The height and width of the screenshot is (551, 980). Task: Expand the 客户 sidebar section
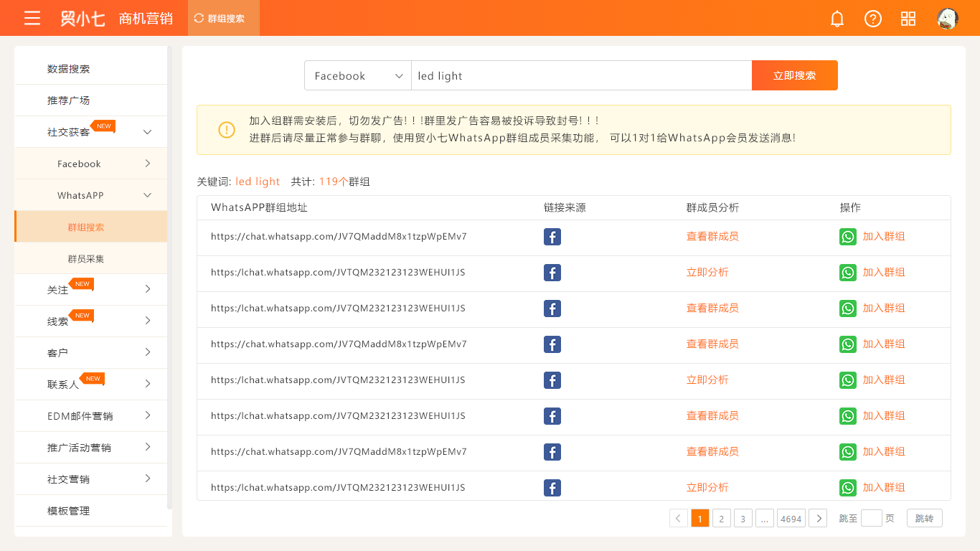[x=148, y=352]
